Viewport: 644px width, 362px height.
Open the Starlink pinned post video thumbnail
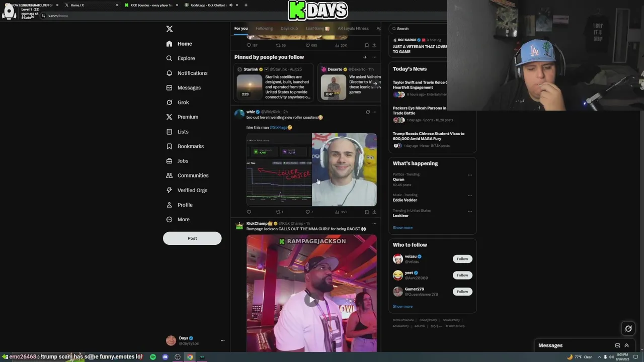[x=250, y=87]
